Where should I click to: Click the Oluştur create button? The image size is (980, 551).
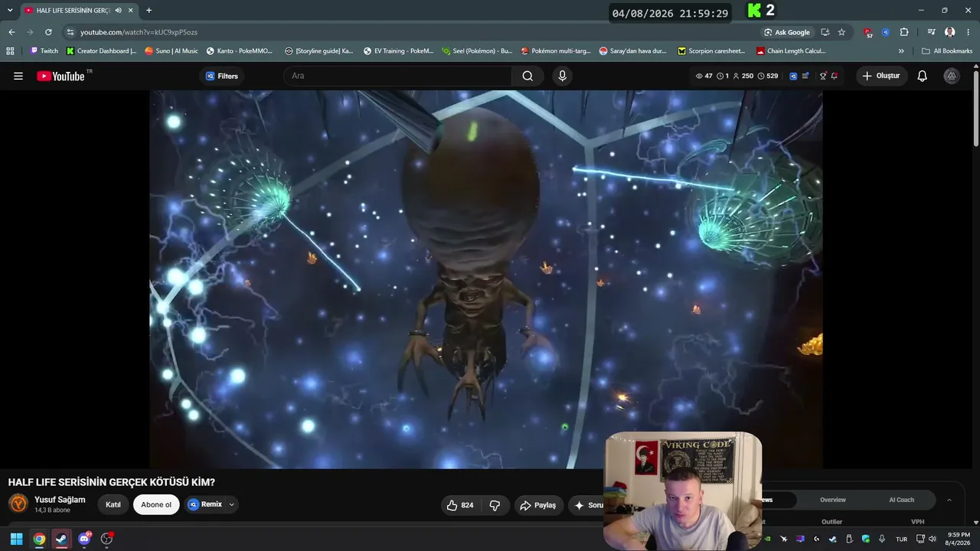click(882, 76)
